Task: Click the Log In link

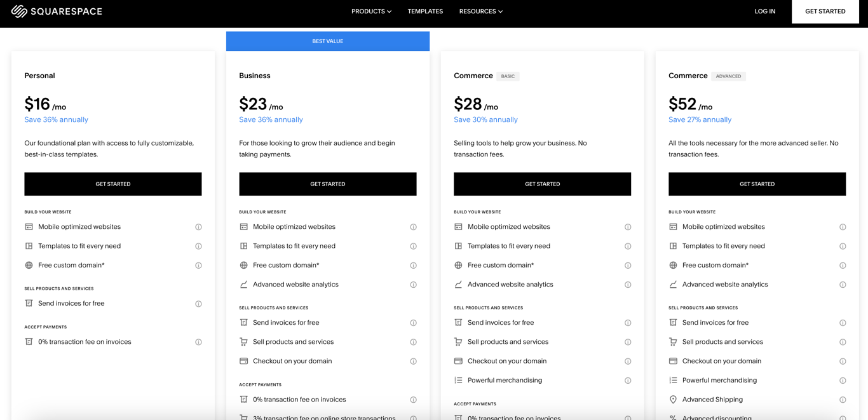Action: click(x=764, y=11)
